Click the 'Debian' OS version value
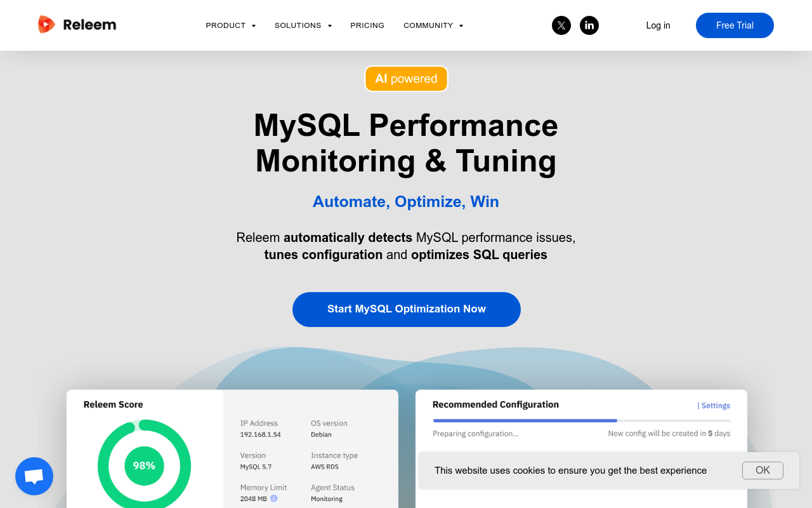Viewport: 812px width, 508px height. tap(321, 435)
